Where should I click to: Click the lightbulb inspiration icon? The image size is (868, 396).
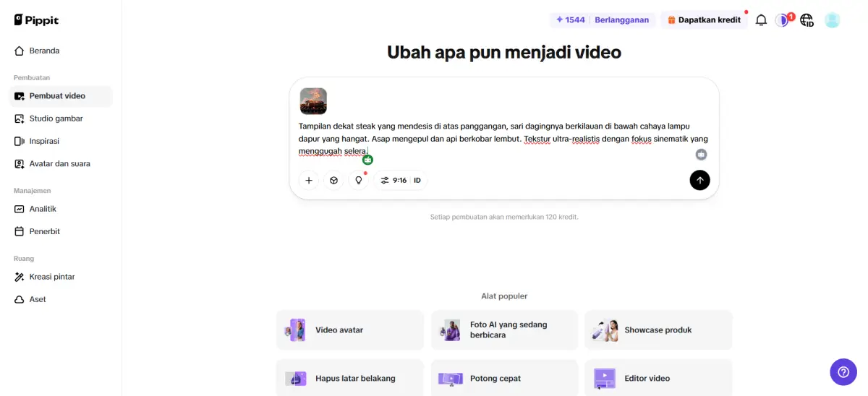(358, 180)
